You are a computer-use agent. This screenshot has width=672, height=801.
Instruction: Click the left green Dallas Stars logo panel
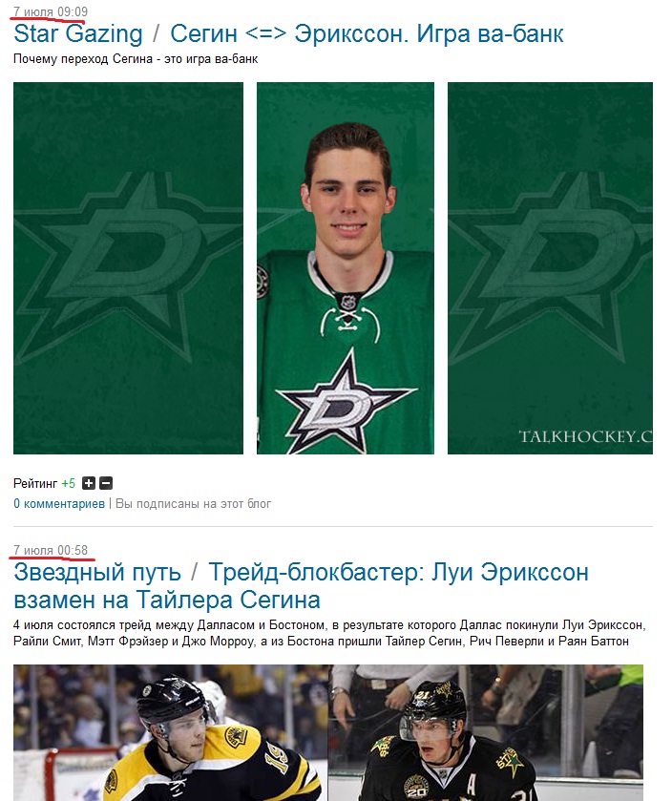click(128, 268)
